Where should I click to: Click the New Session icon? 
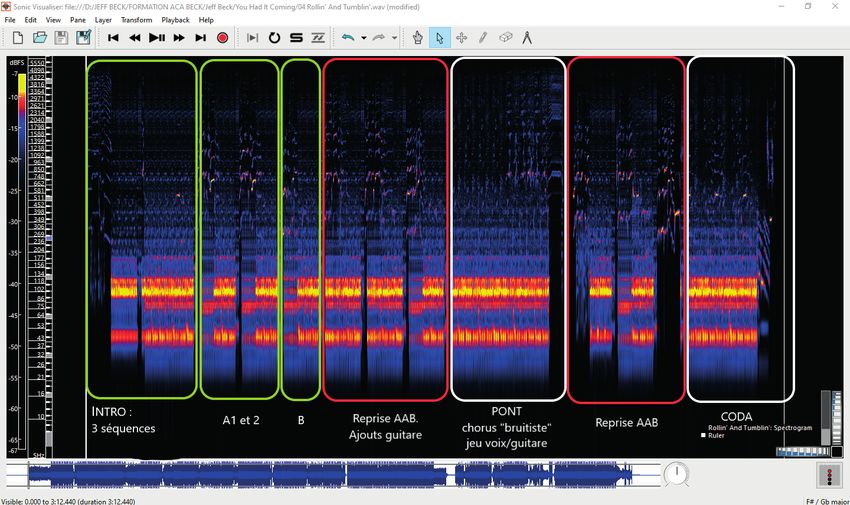coord(18,38)
